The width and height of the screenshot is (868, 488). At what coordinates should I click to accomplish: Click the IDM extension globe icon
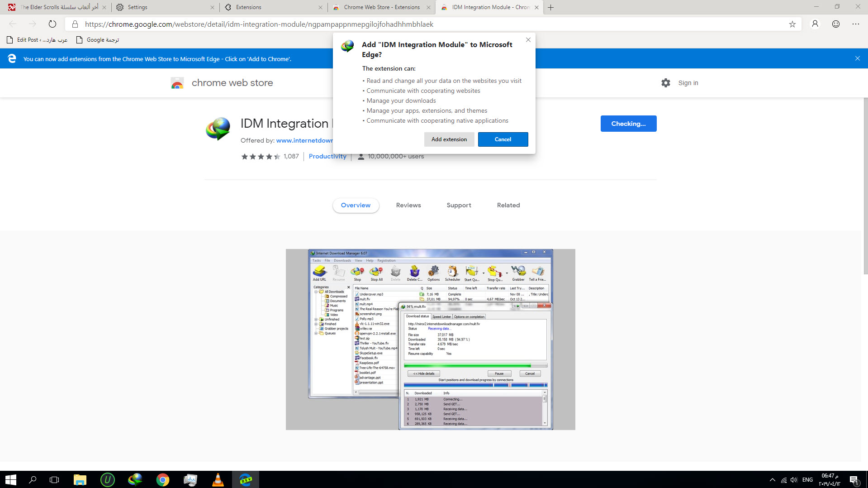pyautogui.click(x=218, y=129)
